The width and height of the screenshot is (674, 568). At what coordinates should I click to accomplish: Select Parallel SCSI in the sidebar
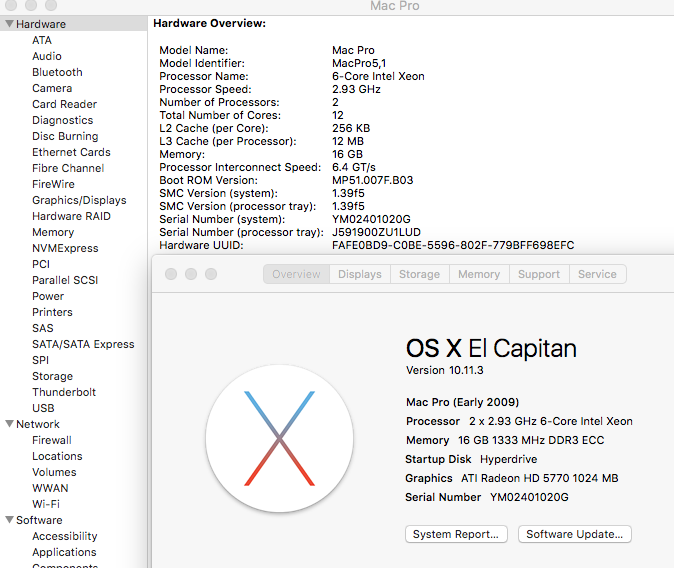[65, 280]
